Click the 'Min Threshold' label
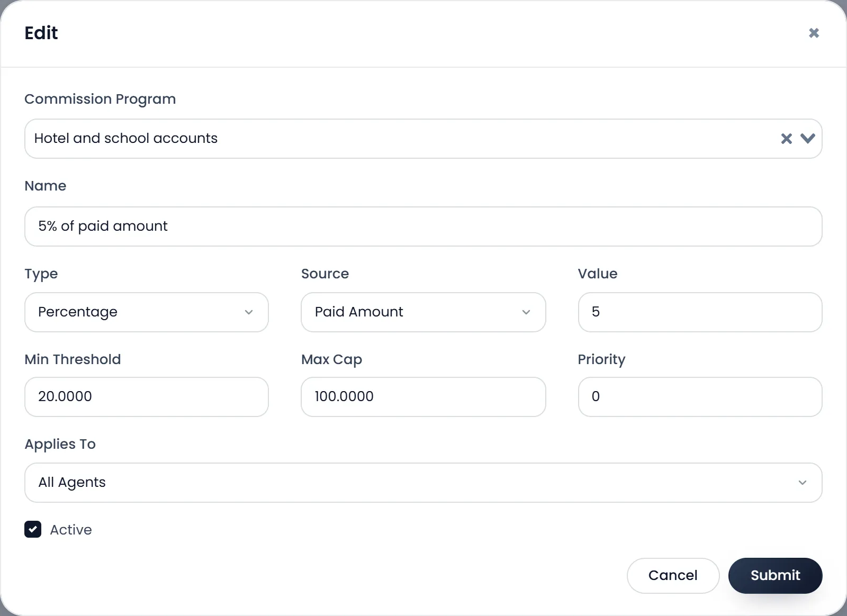This screenshot has height=616, width=847. [73, 359]
